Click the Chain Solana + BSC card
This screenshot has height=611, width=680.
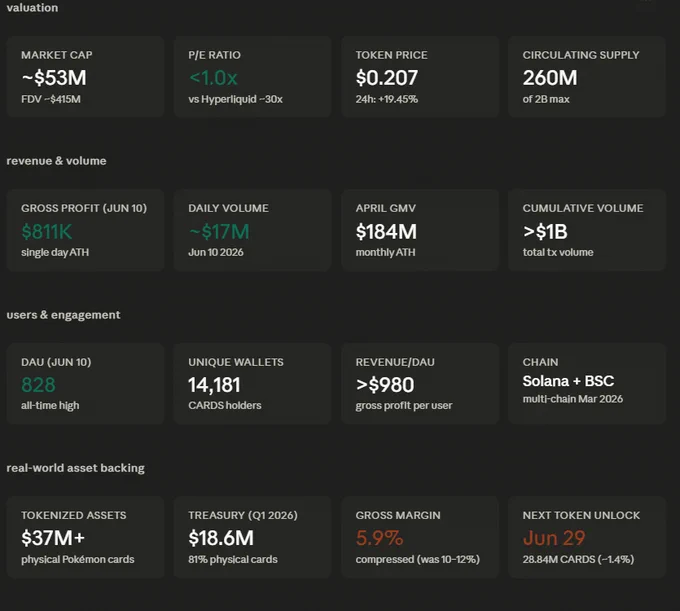587,384
